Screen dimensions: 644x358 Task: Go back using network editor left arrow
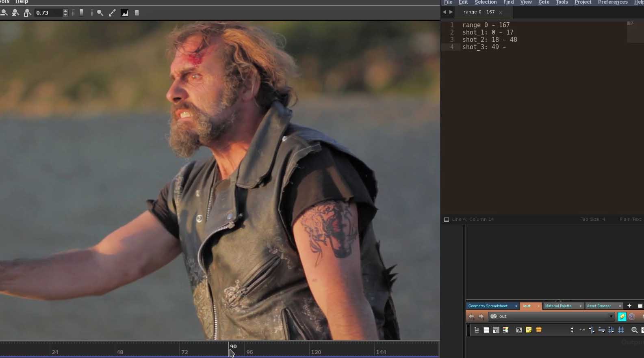(471, 317)
